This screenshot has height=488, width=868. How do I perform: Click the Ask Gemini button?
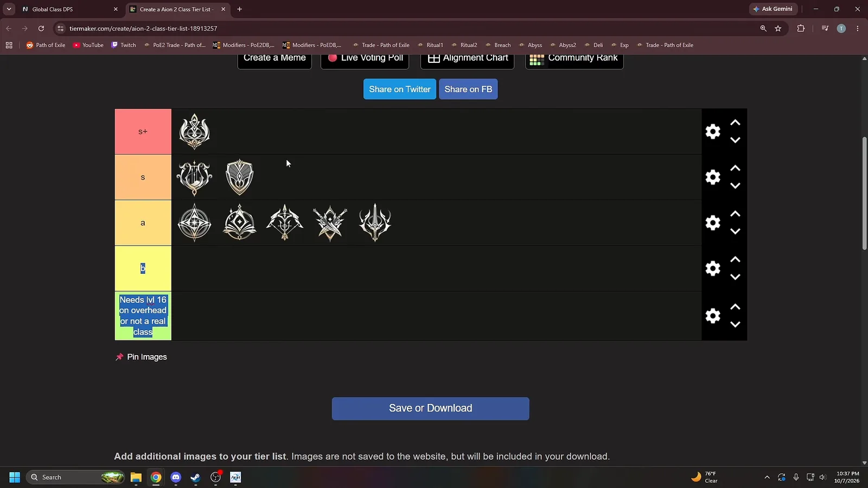pos(773,9)
